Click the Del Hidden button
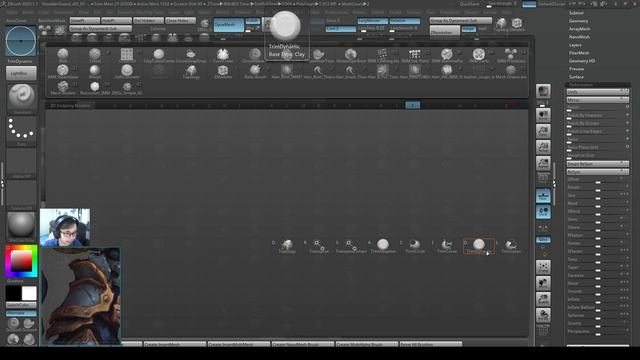640x360 pixels. (148, 21)
